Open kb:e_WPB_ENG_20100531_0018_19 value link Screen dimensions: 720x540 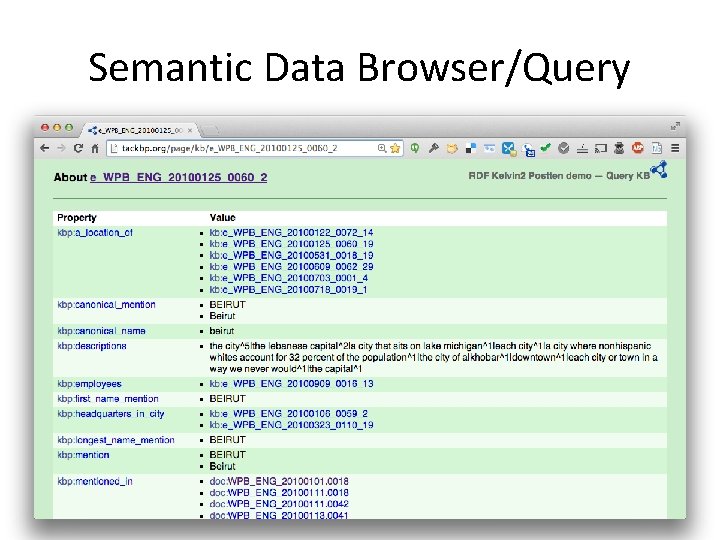(291, 255)
